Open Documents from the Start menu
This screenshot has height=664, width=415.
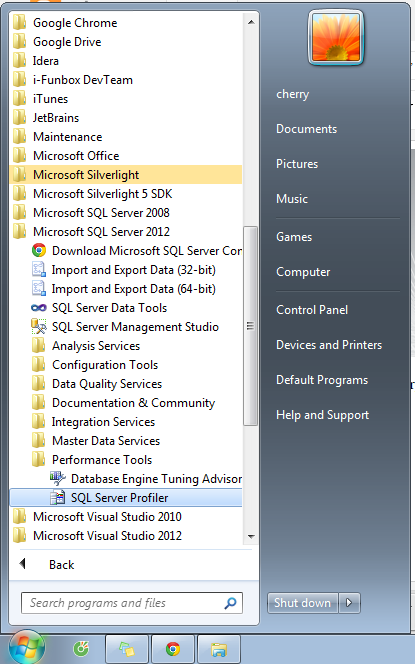(x=307, y=129)
